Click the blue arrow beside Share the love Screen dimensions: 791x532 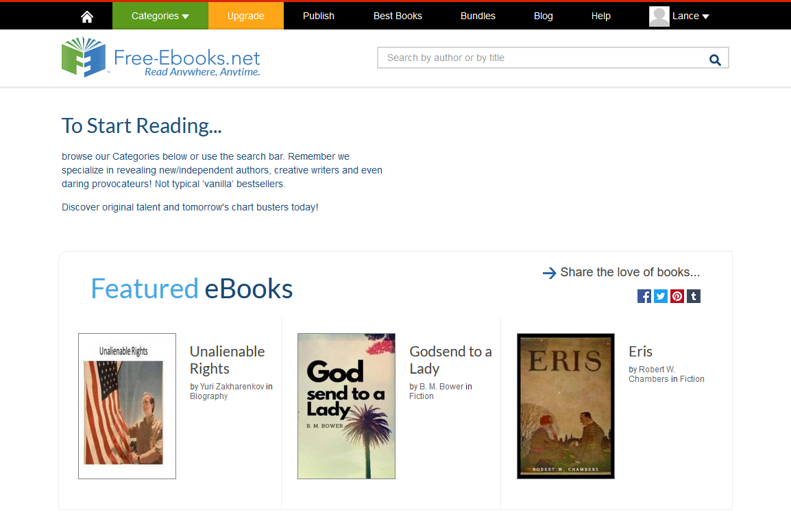point(549,272)
